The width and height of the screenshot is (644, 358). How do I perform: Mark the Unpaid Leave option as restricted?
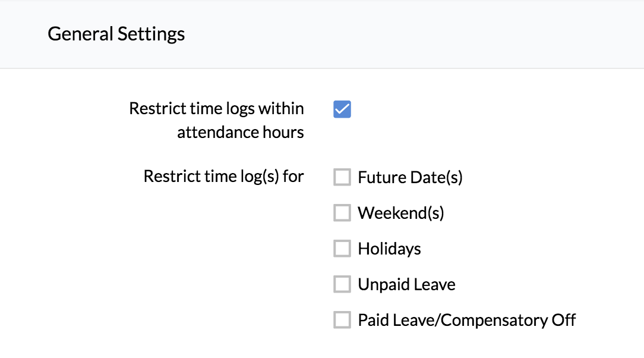tap(342, 284)
